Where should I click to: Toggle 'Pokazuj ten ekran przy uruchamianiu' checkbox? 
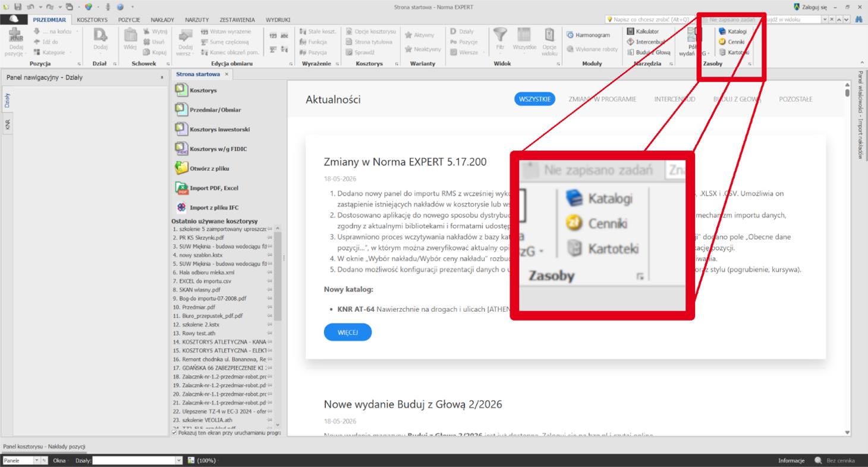click(174, 432)
